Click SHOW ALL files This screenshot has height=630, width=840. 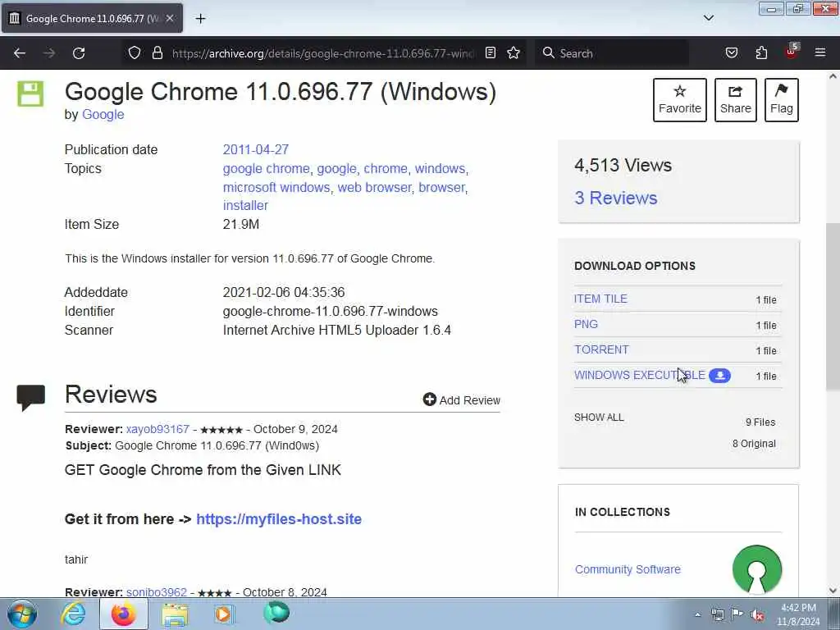[x=599, y=418]
